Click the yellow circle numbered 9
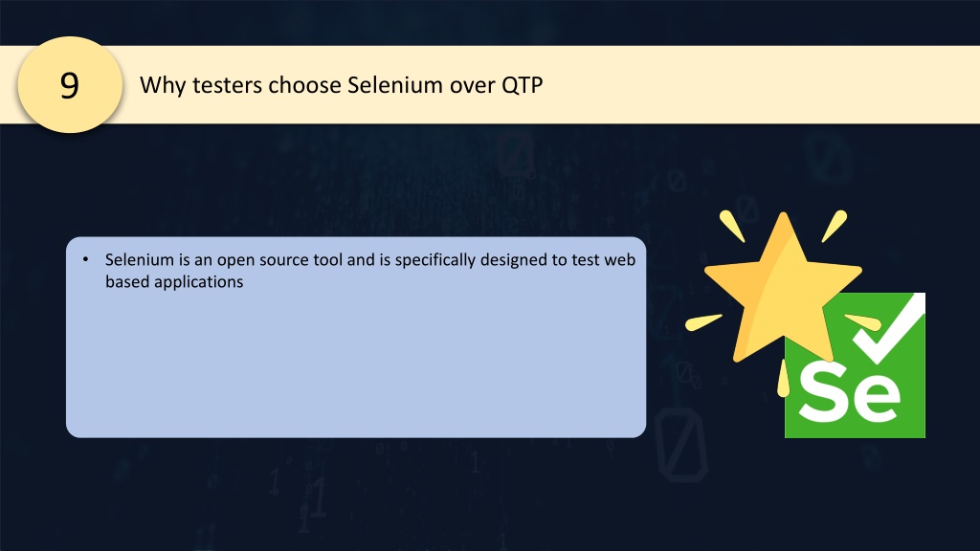Screen dimensions: 980x551 click(69, 84)
